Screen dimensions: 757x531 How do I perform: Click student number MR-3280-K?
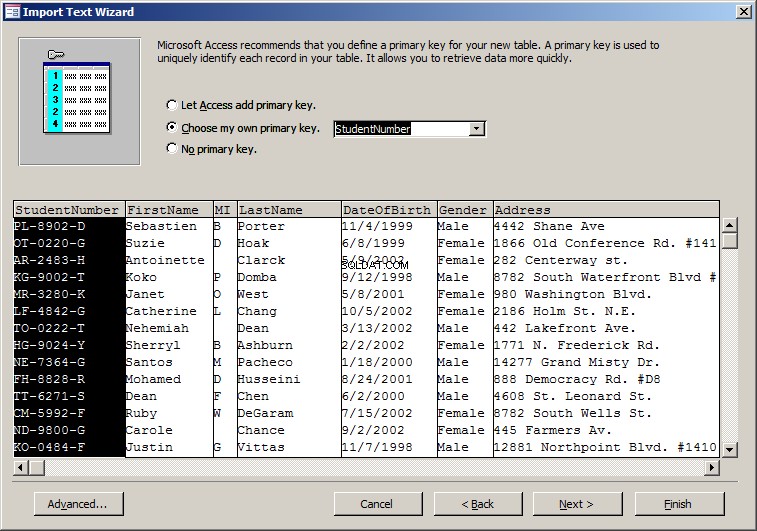pyautogui.click(x=49, y=294)
